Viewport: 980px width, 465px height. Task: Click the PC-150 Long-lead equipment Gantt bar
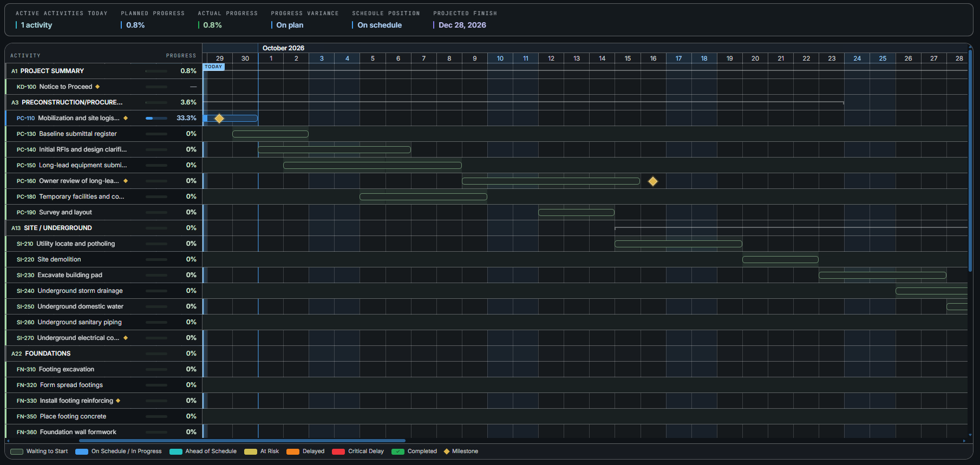(x=373, y=166)
